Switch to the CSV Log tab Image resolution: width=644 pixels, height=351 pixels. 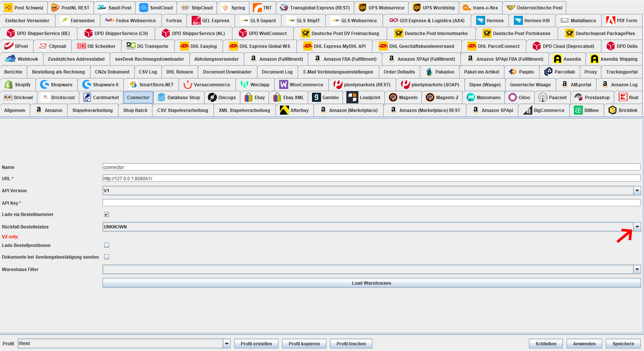pyautogui.click(x=148, y=72)
